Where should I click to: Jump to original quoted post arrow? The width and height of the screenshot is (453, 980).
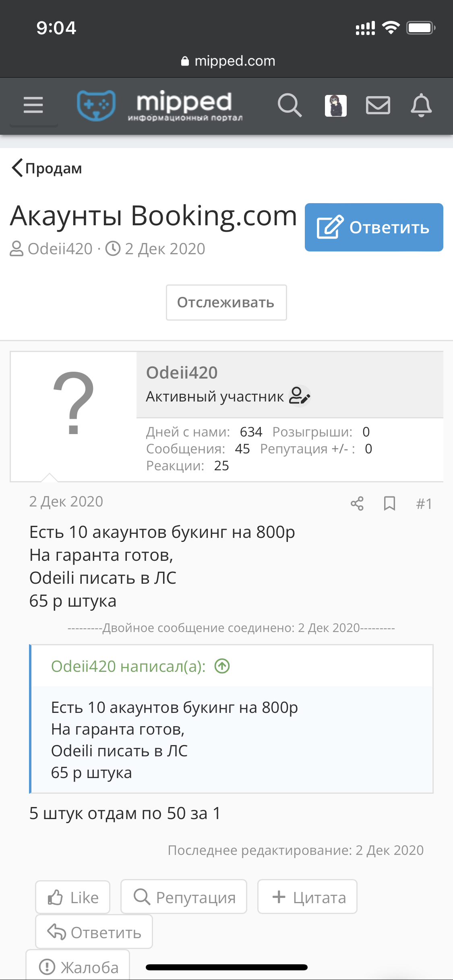coord(222,666)
